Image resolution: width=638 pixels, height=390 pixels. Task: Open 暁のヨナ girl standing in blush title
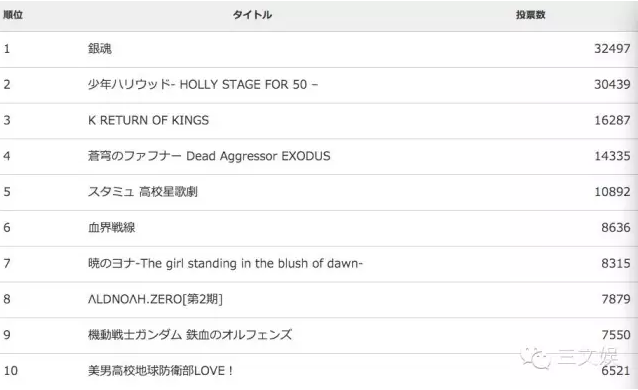click(x=225, y=263)
